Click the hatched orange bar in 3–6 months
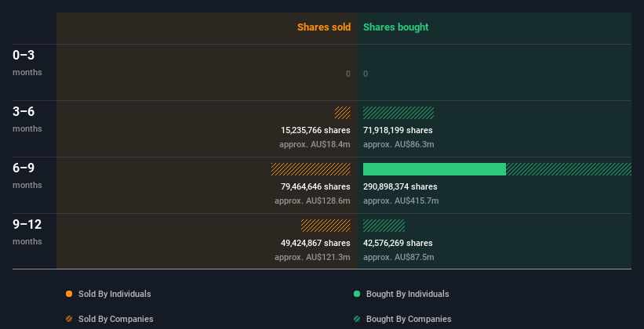This screenshot has width=644, height=329. pos(343,113)
